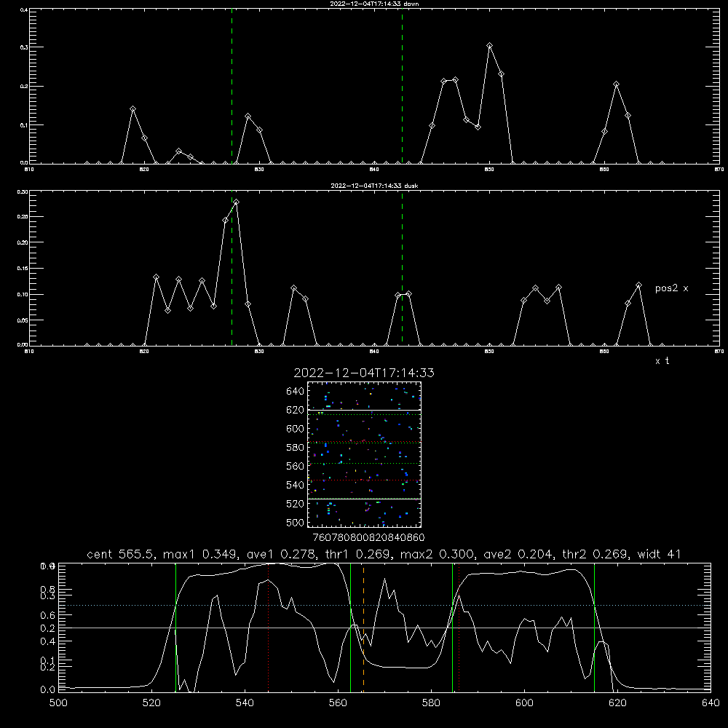This screenshot has width=728, height=728.
Task: Click the red dotted line near 545
Action: (269, 627)
